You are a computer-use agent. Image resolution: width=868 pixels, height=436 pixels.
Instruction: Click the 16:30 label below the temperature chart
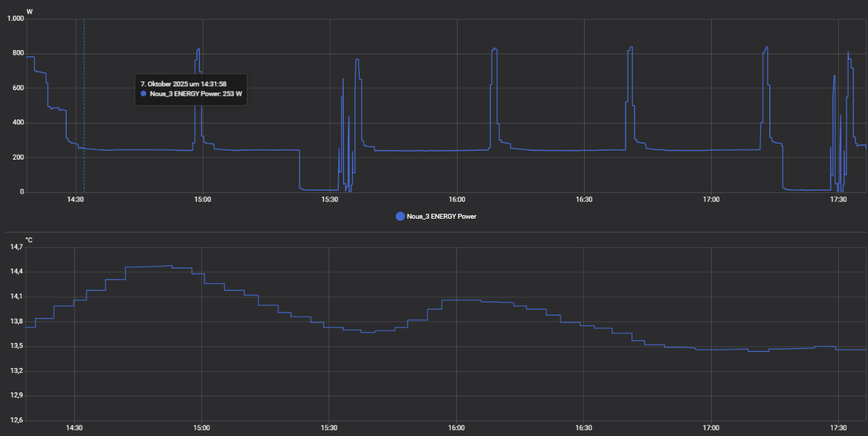pyautogui.click(x=584, y=428)
